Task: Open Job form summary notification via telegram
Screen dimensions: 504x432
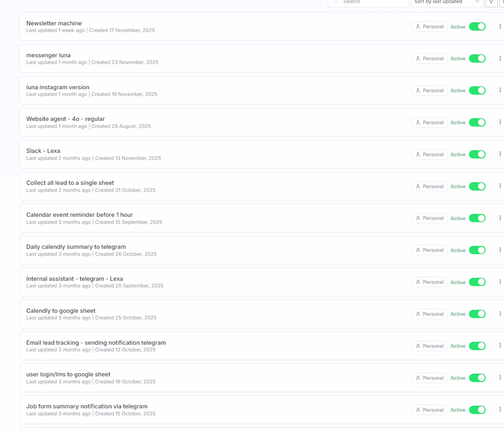Action: pos(87,406)
